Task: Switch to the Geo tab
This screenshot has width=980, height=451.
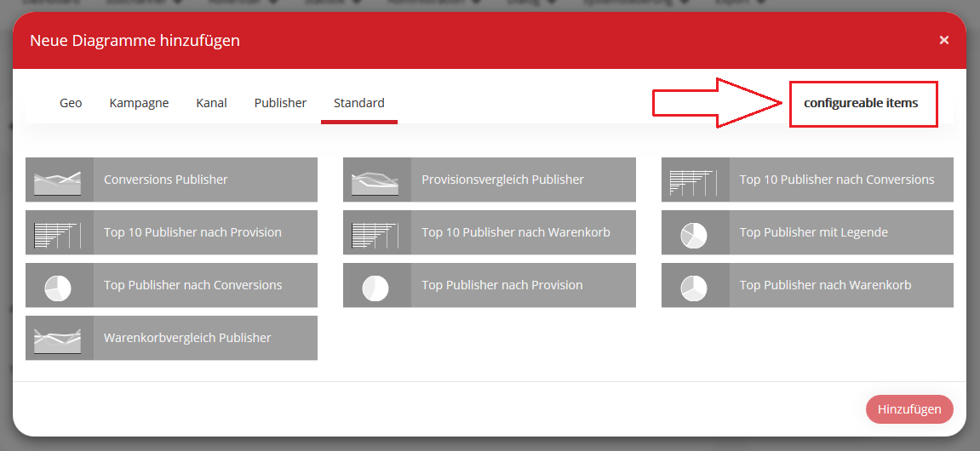Action: click(x=71, y=103)
